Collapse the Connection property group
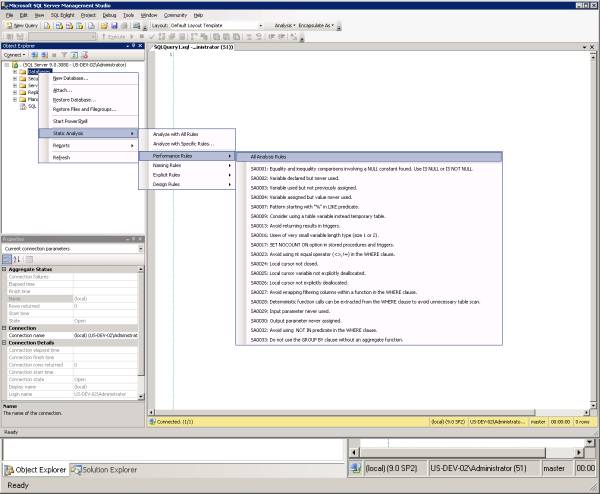 click(x=4, y=328)
